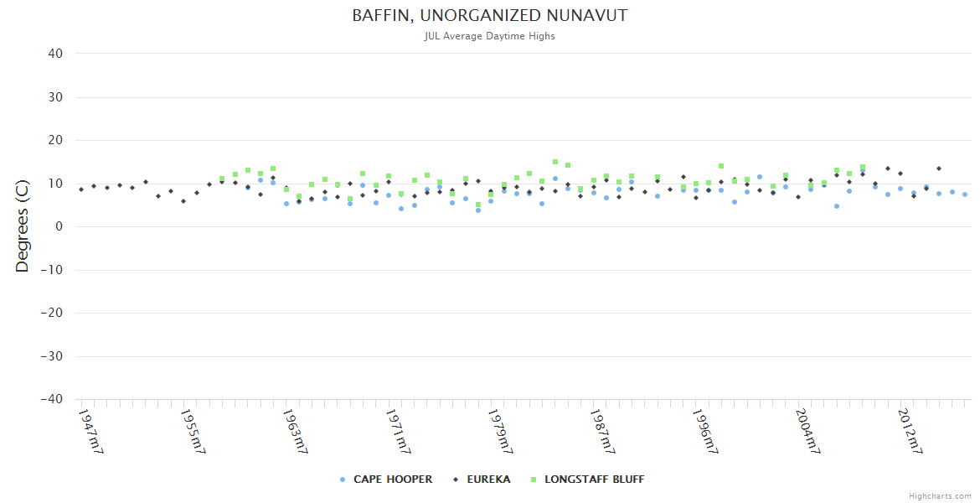
Task: Toggle the CAPE HOOPER series legend label
Action: coord(393,480)
